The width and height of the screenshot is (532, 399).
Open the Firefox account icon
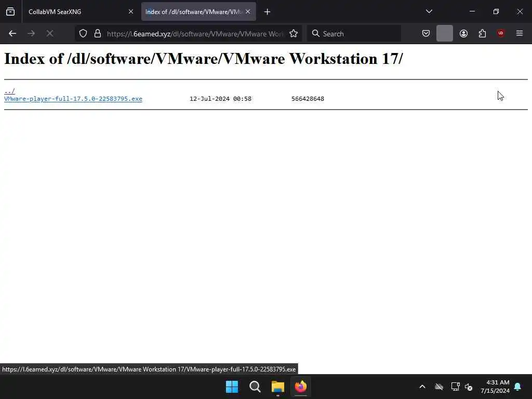click(x=463, y=33)
